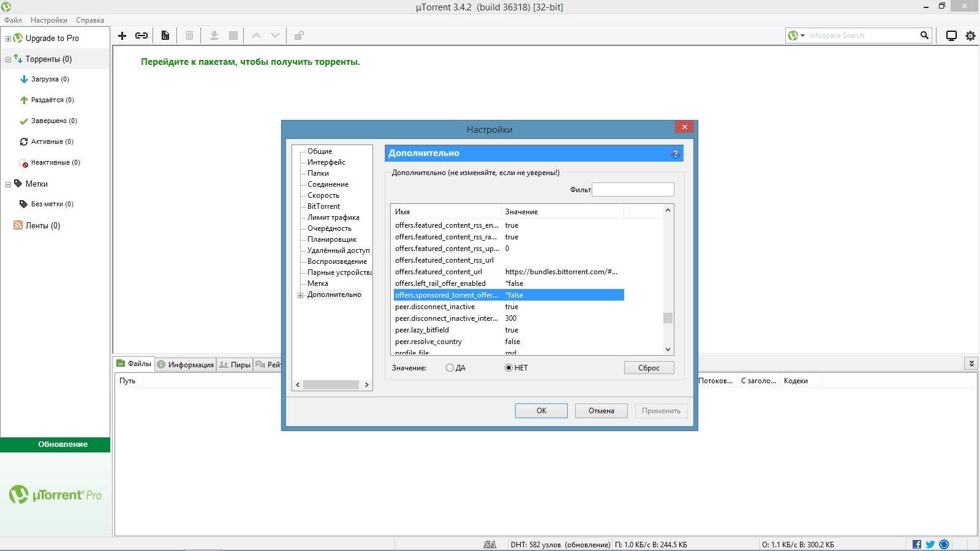Click the OK button
This screenshot has height=551, width=980.
pos(541,411)
